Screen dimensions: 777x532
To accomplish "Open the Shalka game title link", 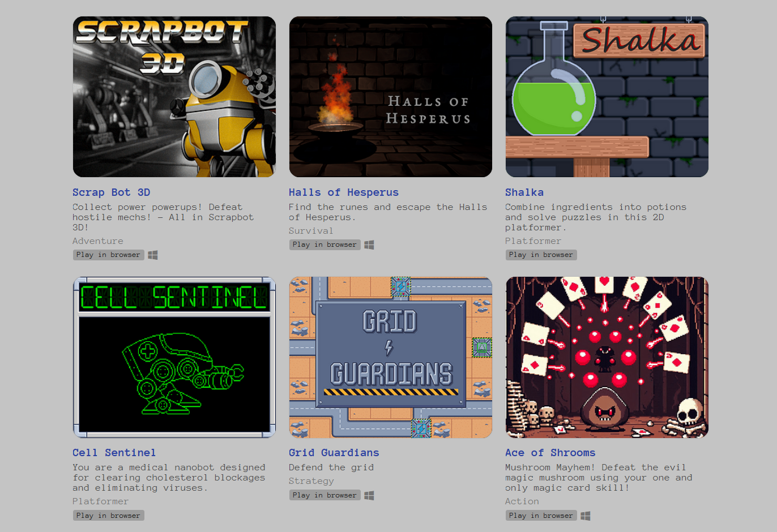I will (524, 192).
